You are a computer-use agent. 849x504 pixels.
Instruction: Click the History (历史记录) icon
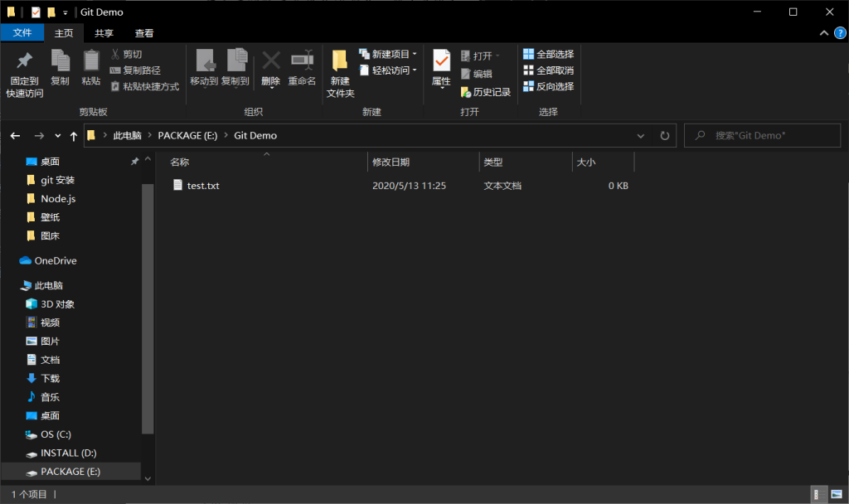[483, 91]
